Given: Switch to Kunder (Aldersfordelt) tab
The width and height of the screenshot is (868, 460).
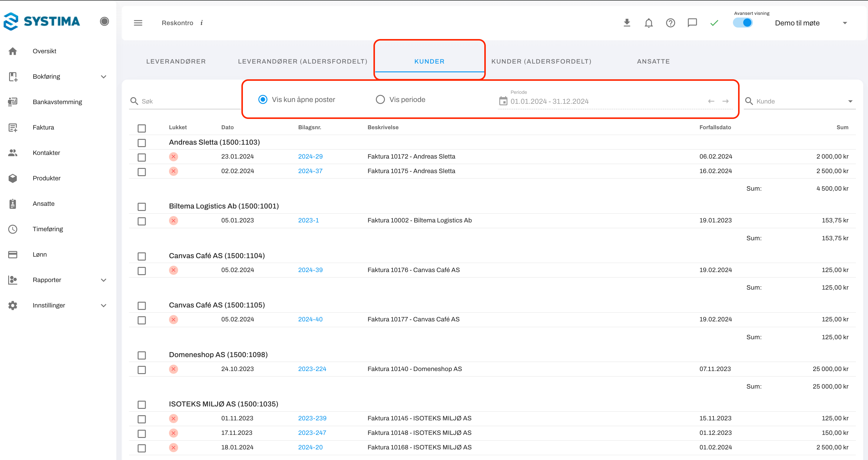Looking at the screenshot, I should [x=541, y=61].
